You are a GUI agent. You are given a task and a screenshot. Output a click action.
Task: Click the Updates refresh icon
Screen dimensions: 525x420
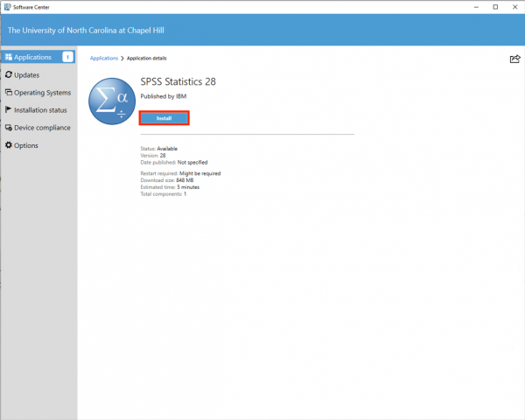pos(9,74)
